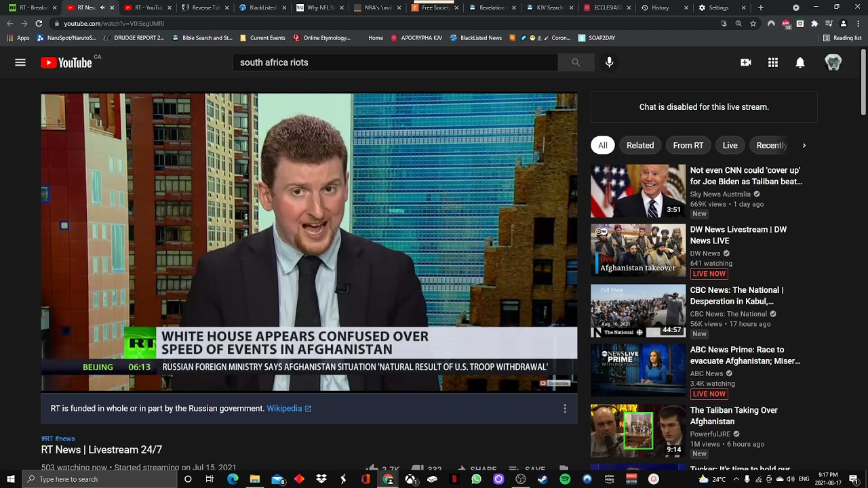The height and width of the screenshot is (488, 868).
Task: Click the PowerfulJRE channel name
Action: click(710, 434)
